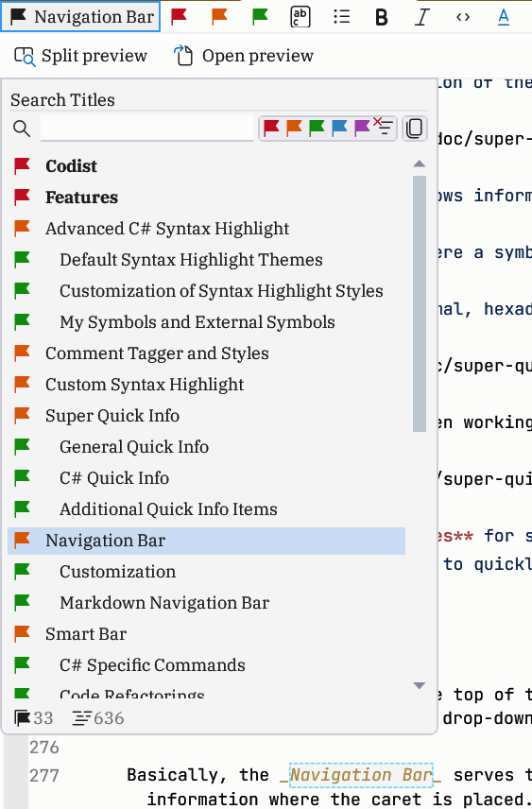
Task: Click the underlined A text style icon
Action: point(504,17)
